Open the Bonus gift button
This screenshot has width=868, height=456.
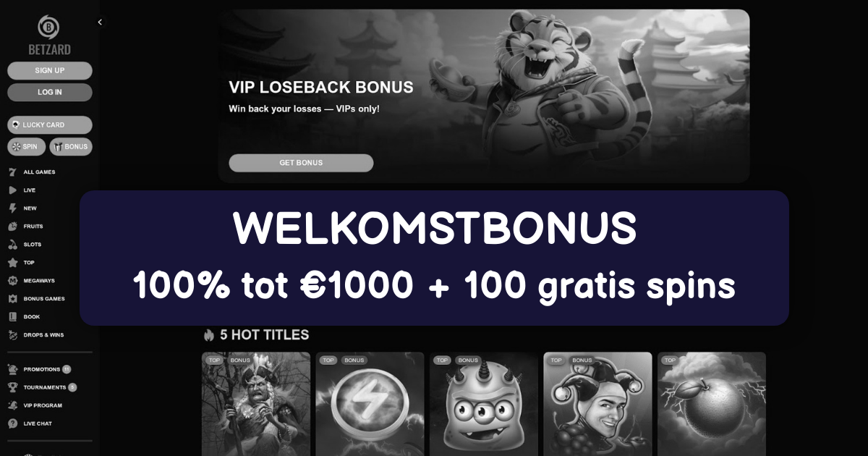pyautogui.click(x=71, y=147)
